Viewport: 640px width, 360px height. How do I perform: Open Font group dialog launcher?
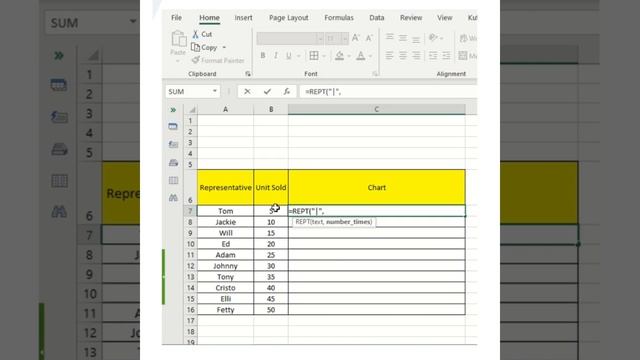pos(375,74)
